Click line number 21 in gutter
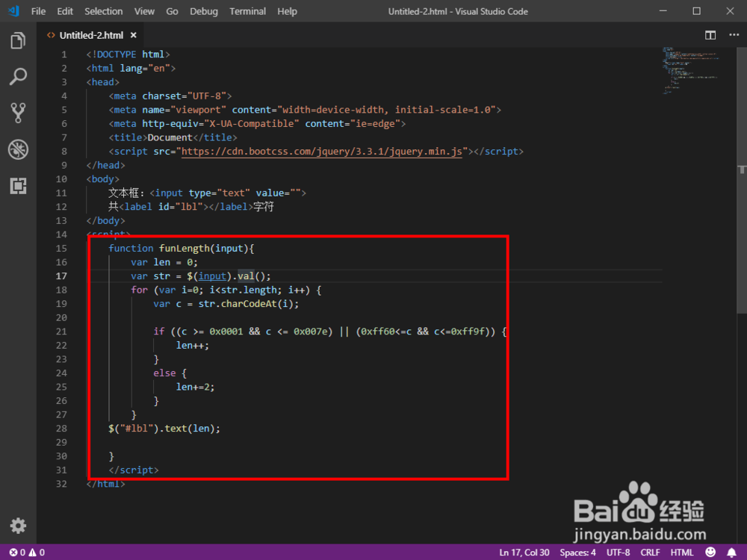The height and width of the screenshot is (560, 747). tap(61, 332)
